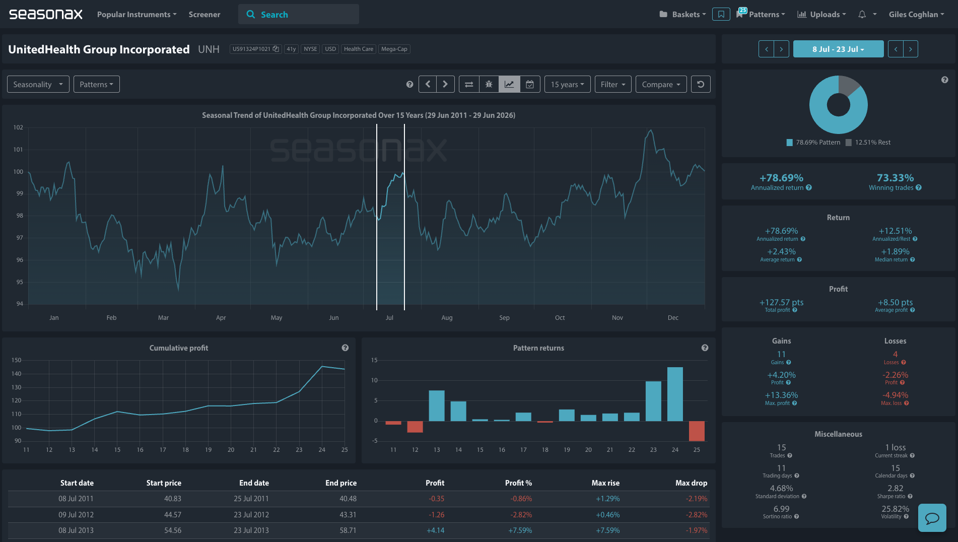
Task: Click the bug icon in chart toolbar
Action: 489,84
